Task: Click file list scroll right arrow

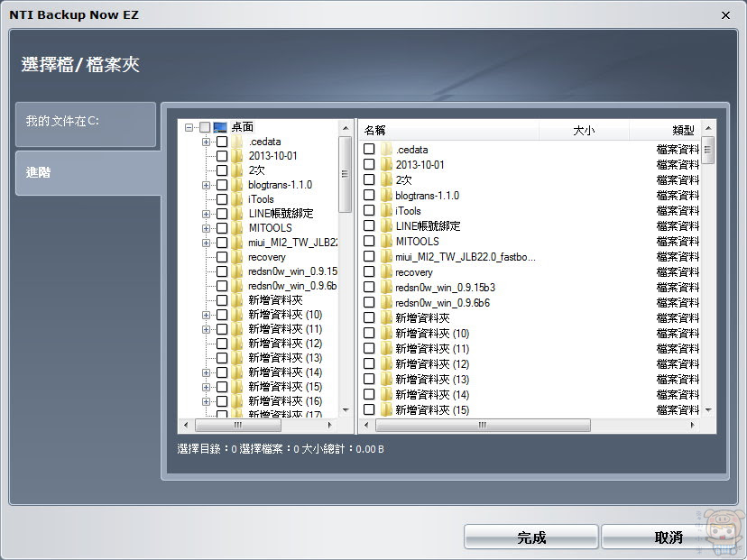Action: click(693, 425)
